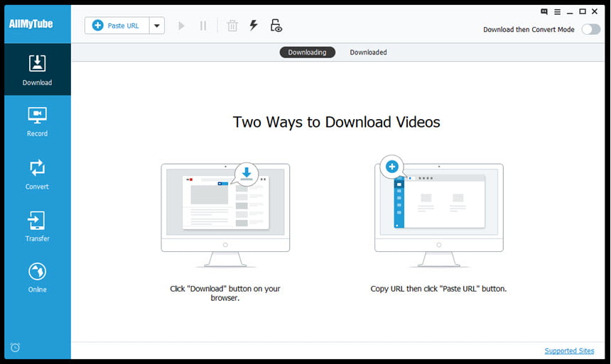
Task: Click the resume play icon in toolbar
Action: [181, 26]
